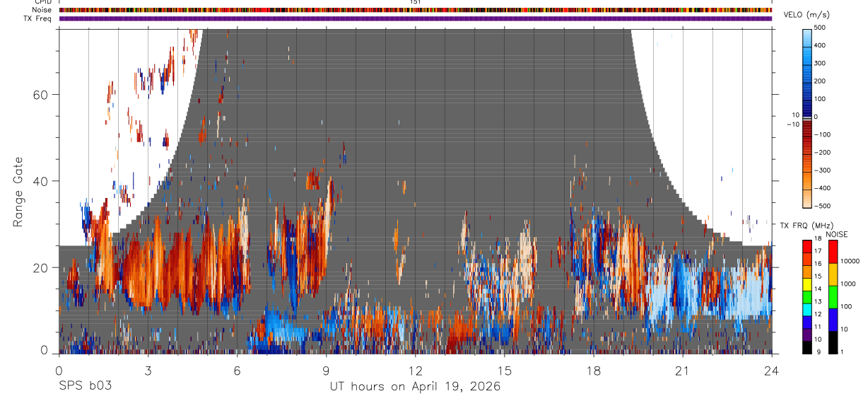
Task: Click the '9' hour tick on the time axis
Action: pyautogui.click(x=326, y=370)
